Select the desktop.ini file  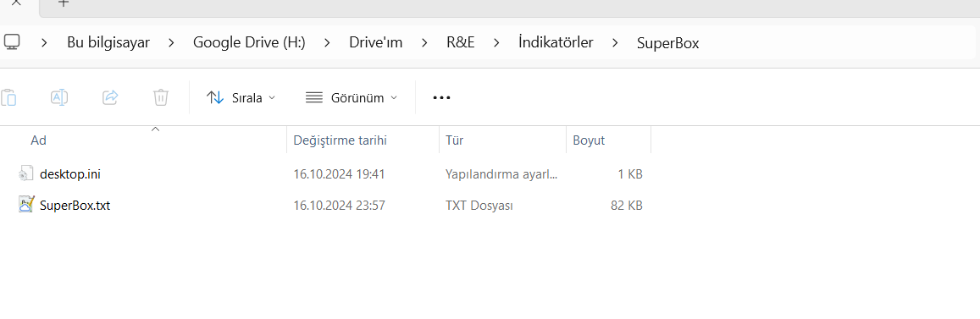[x=70, y=174]
